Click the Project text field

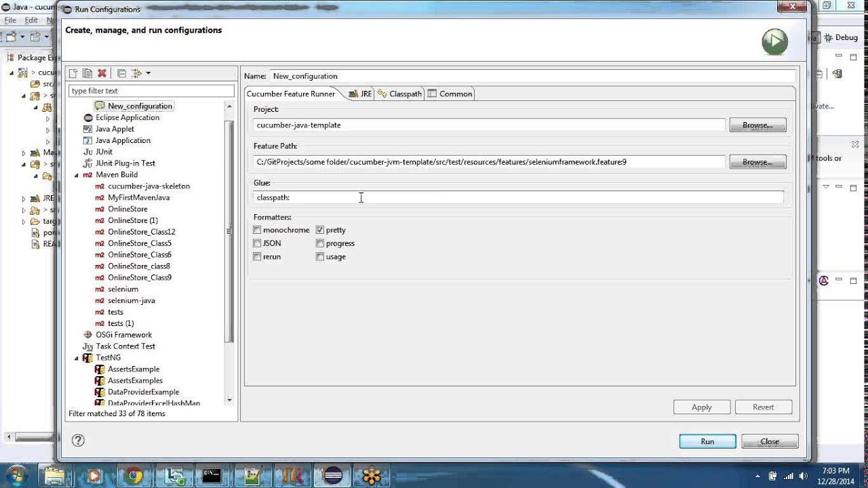pyautogui.click(x=489, y=125)
